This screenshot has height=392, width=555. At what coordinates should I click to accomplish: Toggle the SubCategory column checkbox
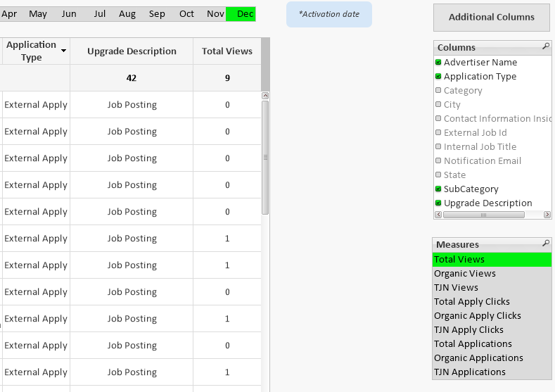tap(438, 189)
